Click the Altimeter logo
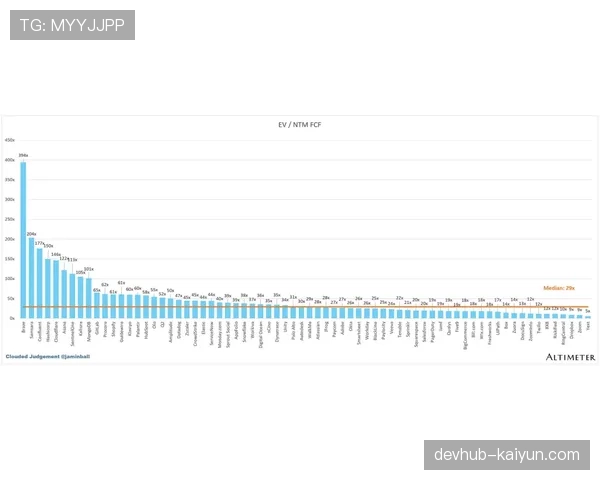Image resolution: width=600 pixels, height=480 pixels. (x=570, y=356)
